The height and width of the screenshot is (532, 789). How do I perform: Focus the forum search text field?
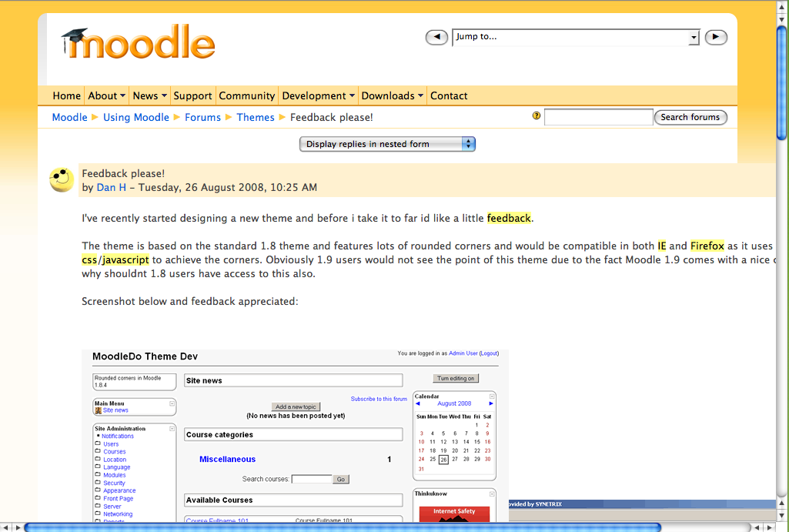point(598,117)
